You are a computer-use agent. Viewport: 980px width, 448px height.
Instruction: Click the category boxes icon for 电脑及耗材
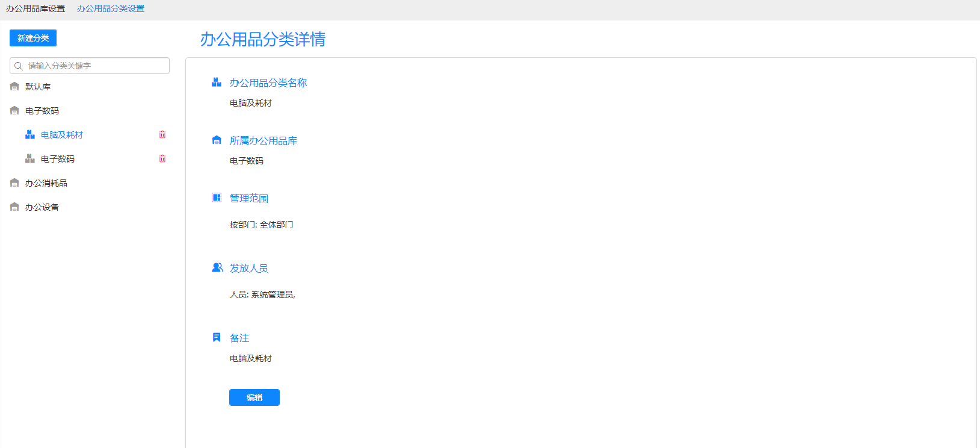click(30, 135)
